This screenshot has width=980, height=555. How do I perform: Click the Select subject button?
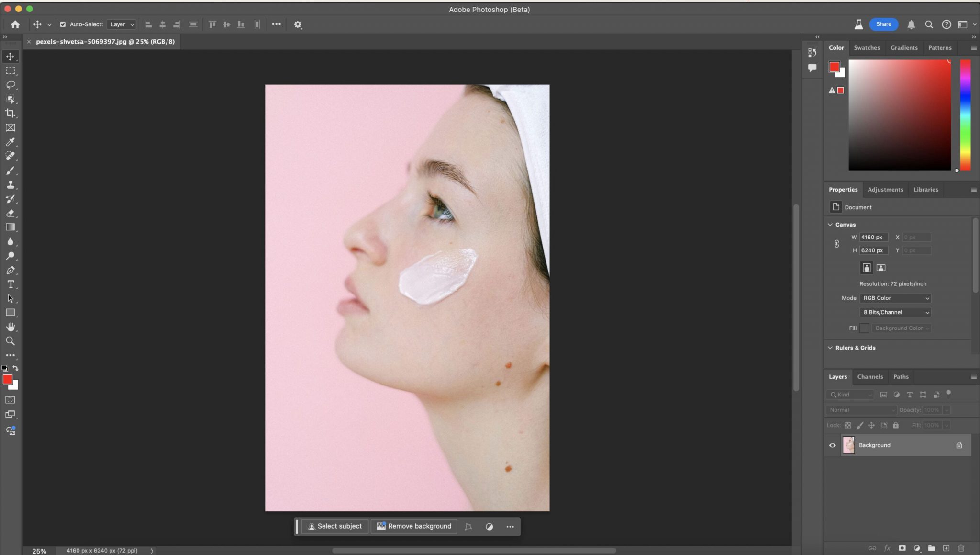(x=334, y=526)
